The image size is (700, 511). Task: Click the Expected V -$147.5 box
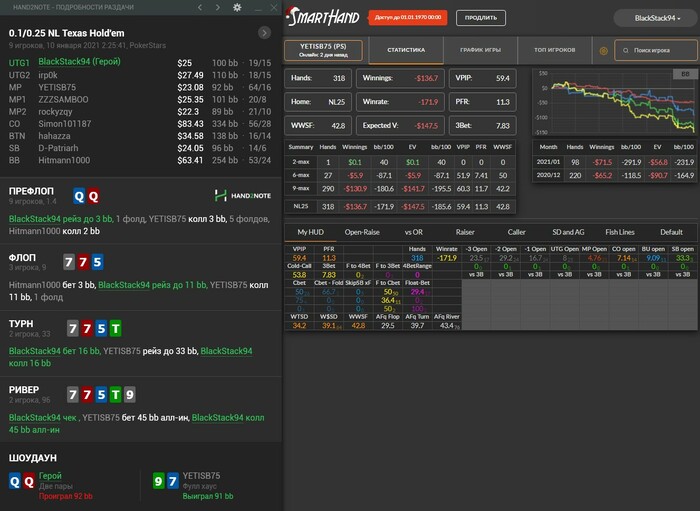(400, 126)
